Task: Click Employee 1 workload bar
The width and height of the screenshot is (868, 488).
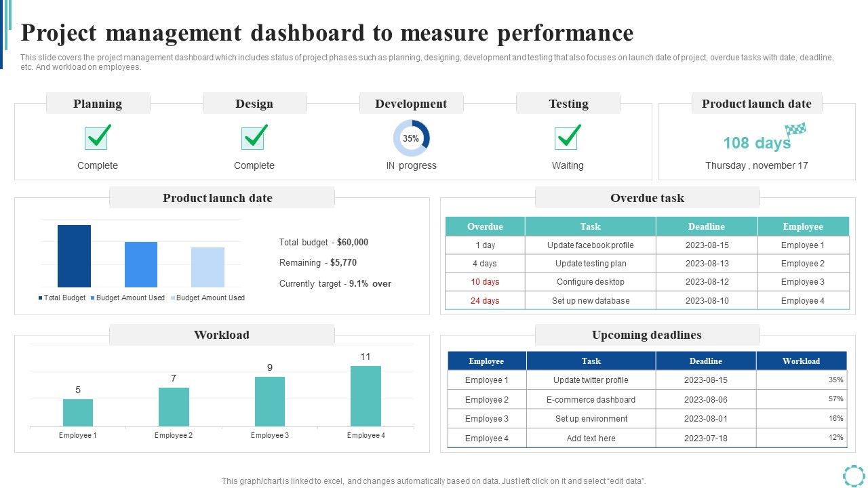Action: coord(78,413)
